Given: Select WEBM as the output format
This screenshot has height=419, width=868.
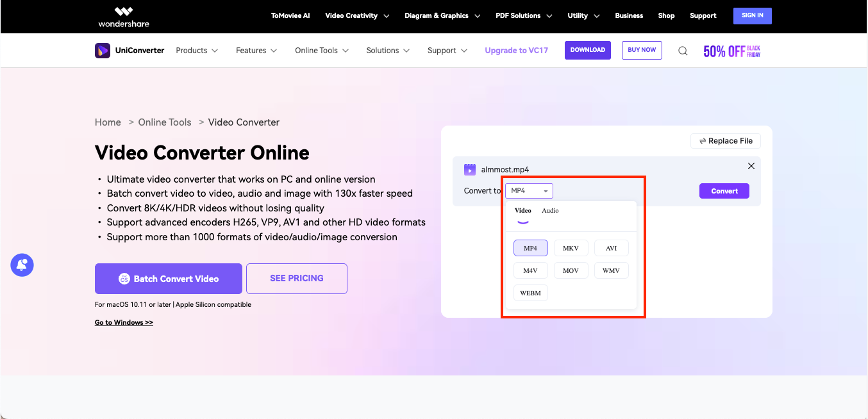Looking at the screenshot, I should click(x=530, y=292).
